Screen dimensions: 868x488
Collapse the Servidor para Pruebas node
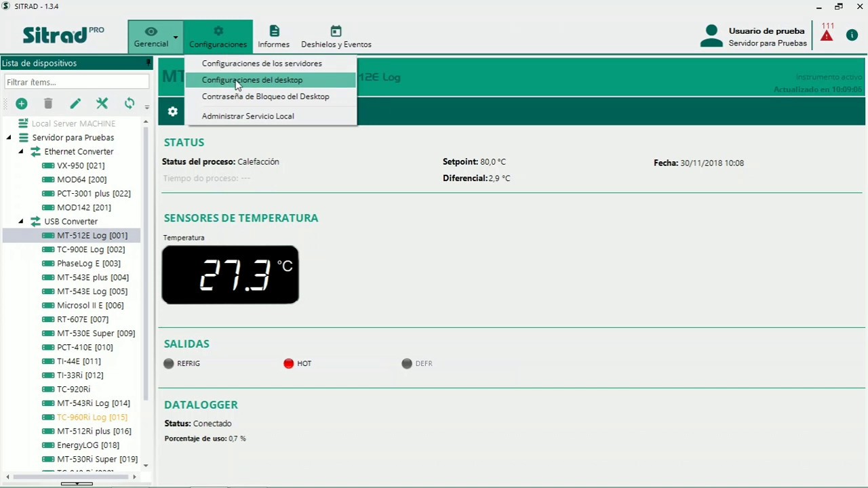click(x=9, y=138)
